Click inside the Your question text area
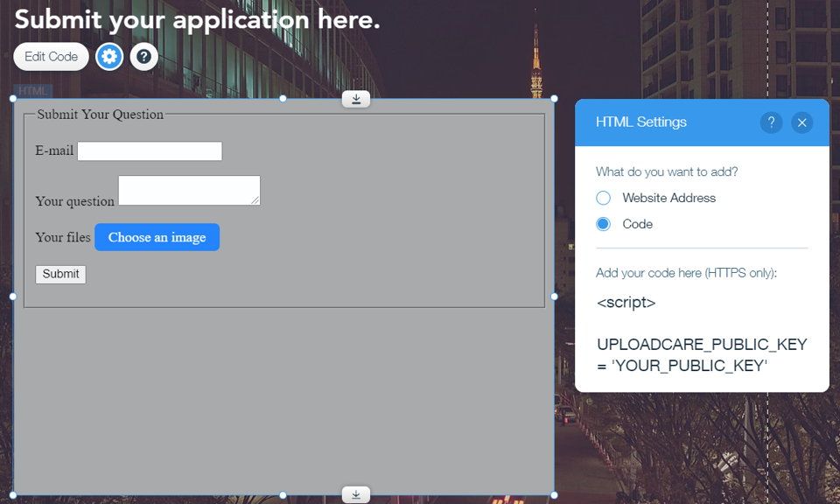Image resolution: width=840 pixels, height=504 pixels. coord(189,190)
